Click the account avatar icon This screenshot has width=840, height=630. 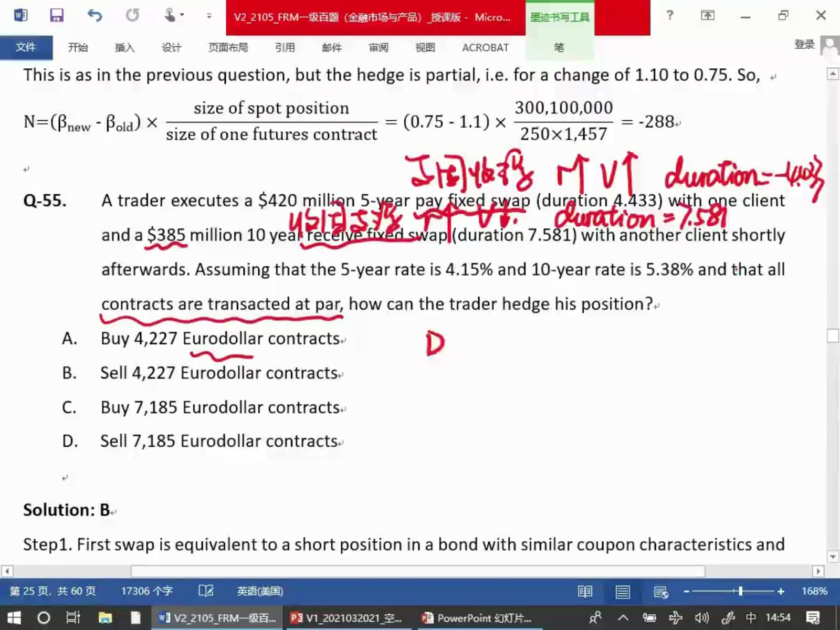[830, 45]
